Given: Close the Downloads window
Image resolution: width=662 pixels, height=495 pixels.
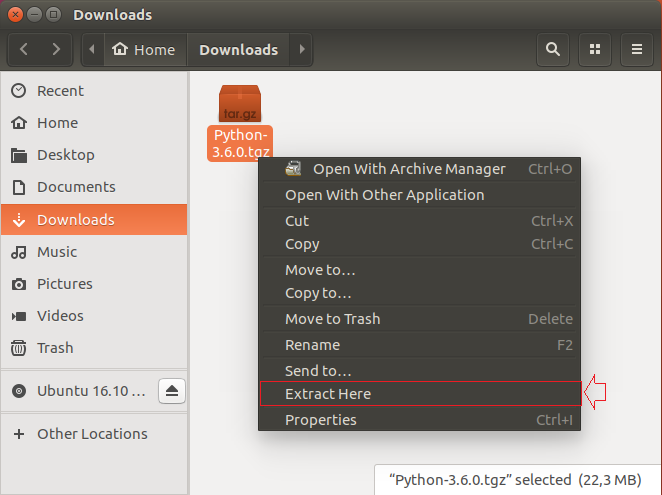Looking at the screenshot, I should [x=15, y=15].
